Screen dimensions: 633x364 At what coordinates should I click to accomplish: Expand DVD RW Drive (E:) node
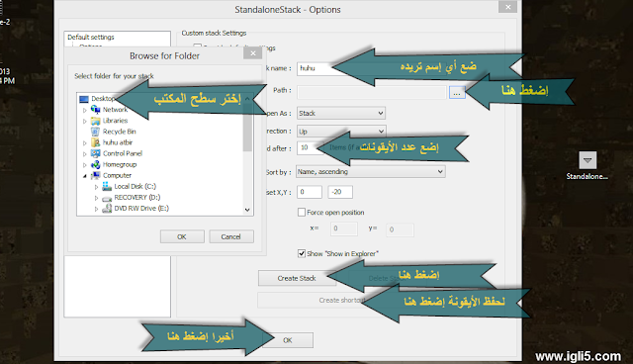[x=96, y=209]
